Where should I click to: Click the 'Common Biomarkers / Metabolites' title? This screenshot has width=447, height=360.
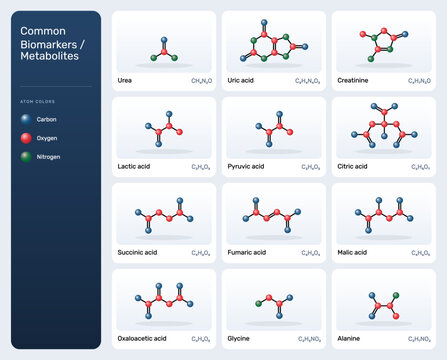point(52,43)
